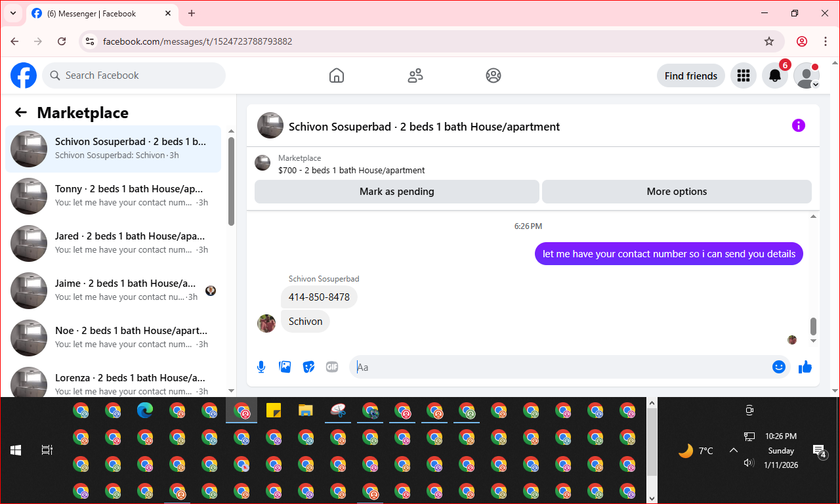Go back in browser history
Image resolution: width=840 pixels, height=504 pixels.
[x=15, y=41]
